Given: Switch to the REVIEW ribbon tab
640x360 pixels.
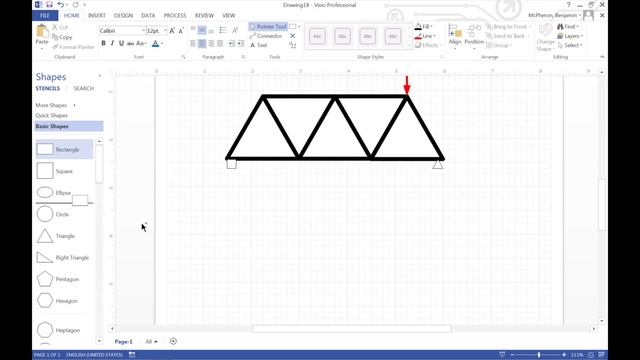Looking at the screenshot, I should 204,16.
